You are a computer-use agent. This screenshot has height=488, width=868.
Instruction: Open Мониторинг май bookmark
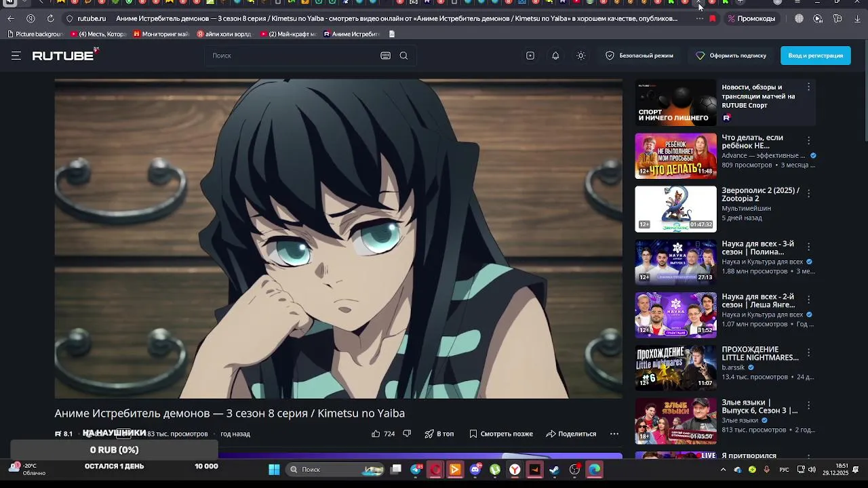point(161,34)
